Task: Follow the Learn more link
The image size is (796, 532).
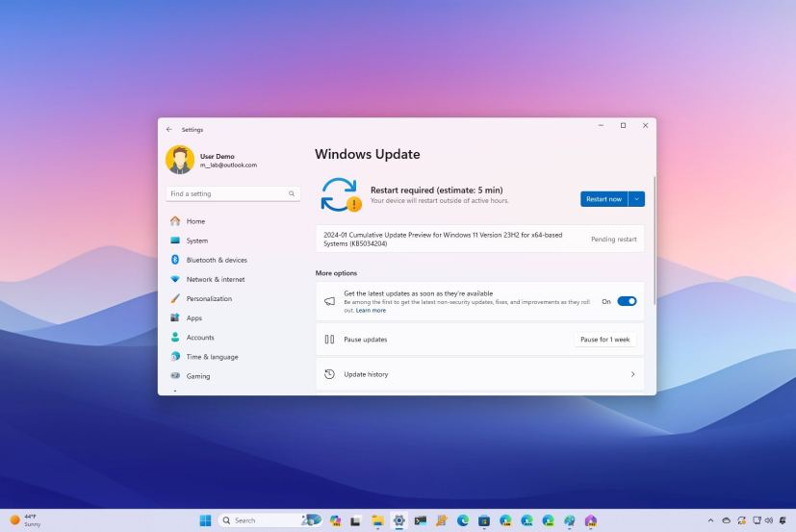Action: point(371,310)
